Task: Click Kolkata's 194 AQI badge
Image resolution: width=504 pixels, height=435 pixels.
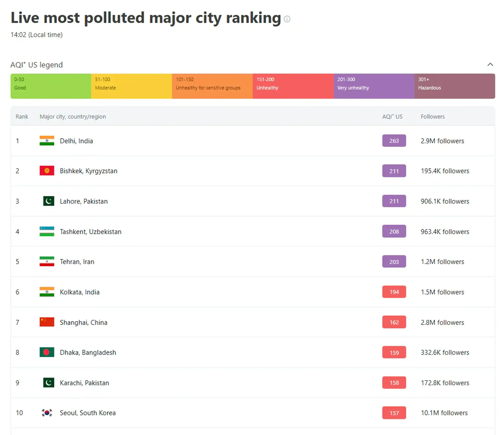Action: pyautogui.click(x=394, y=292)
